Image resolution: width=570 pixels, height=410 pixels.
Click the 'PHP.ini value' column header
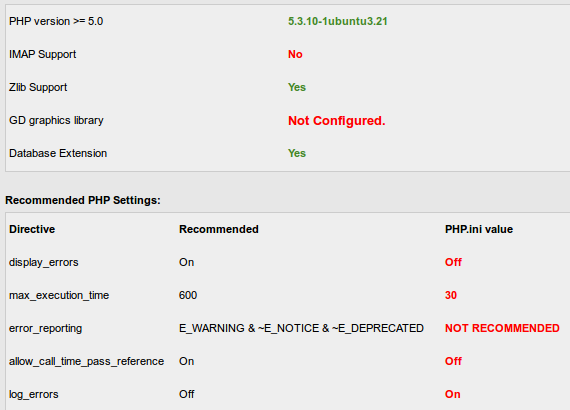pyautogui.click(x=479, y=229)
